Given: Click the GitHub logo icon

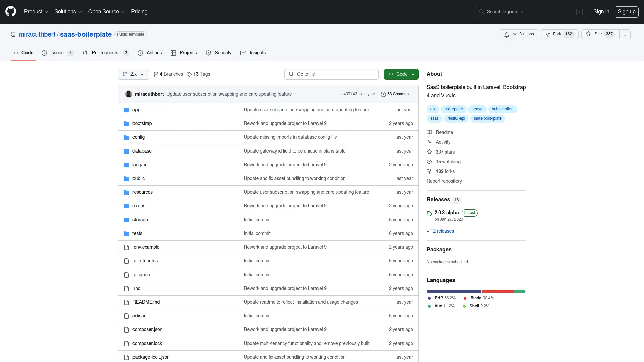Looking at the screenshot, I should (x=11, y=12).
